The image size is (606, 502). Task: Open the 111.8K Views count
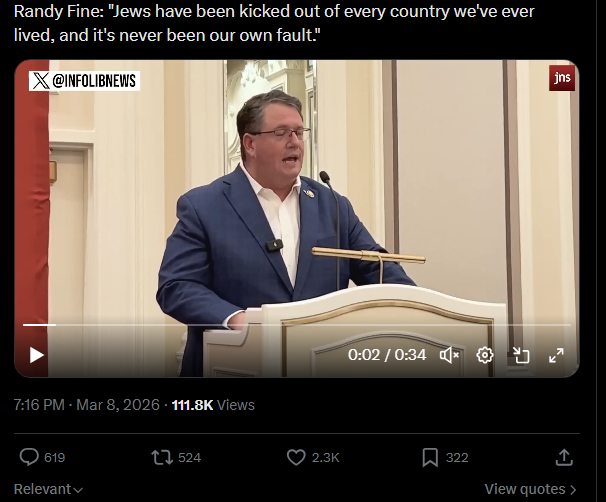point(213,405)
